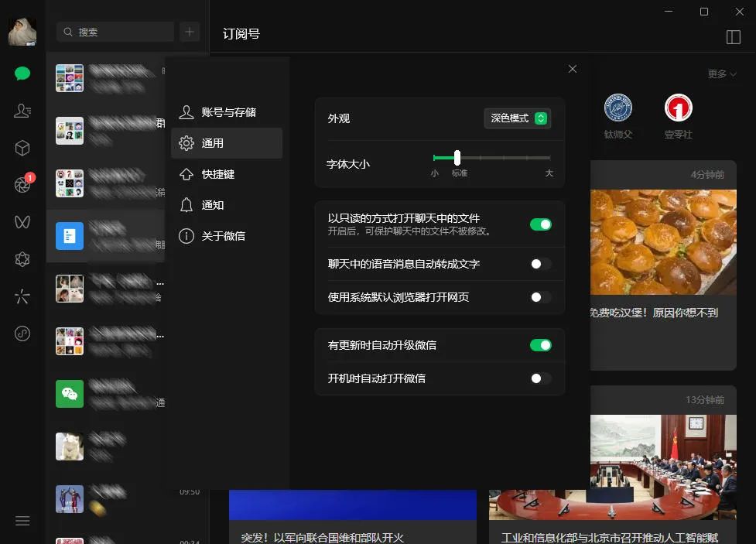The image size is (756, 544).
Task: Select 快捷键 settings tab
Action: coord(227,174)
